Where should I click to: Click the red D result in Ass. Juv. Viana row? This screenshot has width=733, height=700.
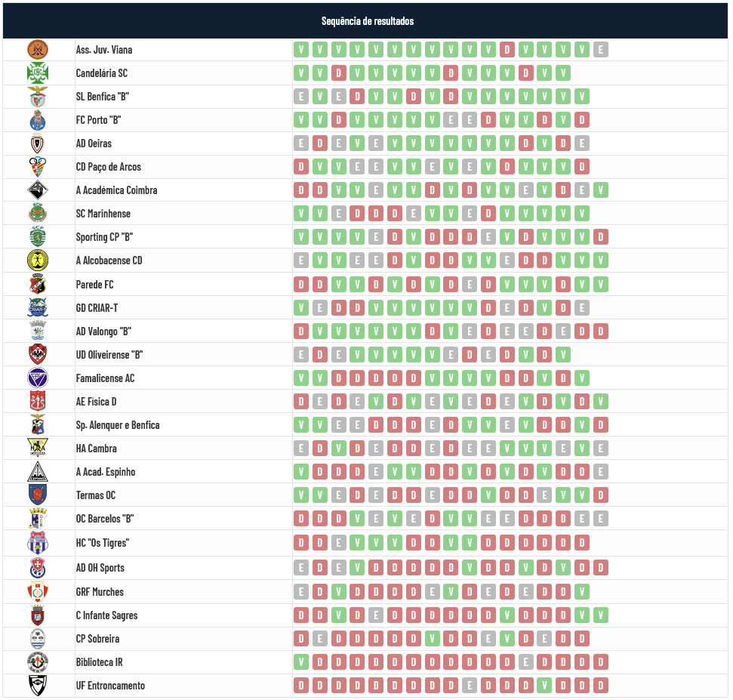[x=507, y=50]
